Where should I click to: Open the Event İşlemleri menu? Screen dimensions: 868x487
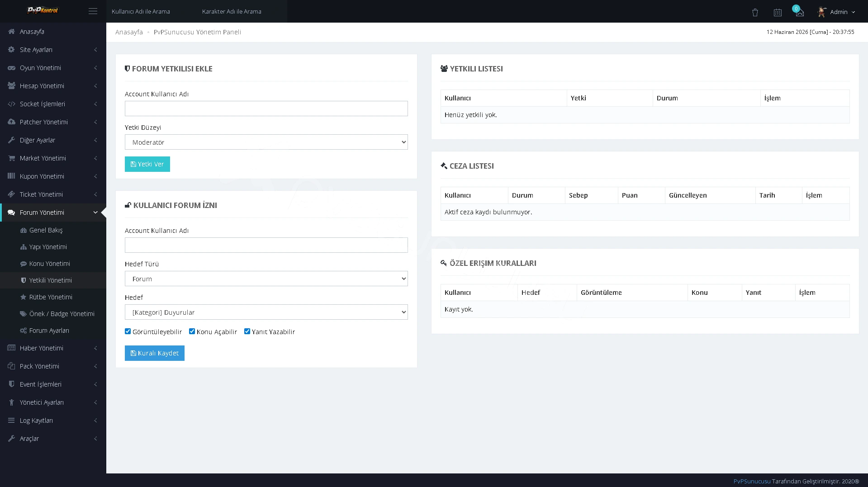pos(53,384)
